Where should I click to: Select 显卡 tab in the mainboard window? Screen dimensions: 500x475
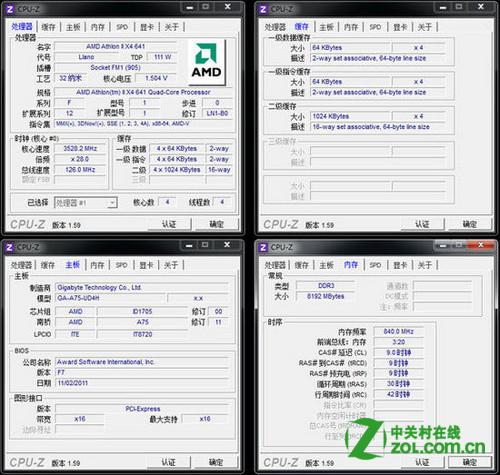point(146,265)
